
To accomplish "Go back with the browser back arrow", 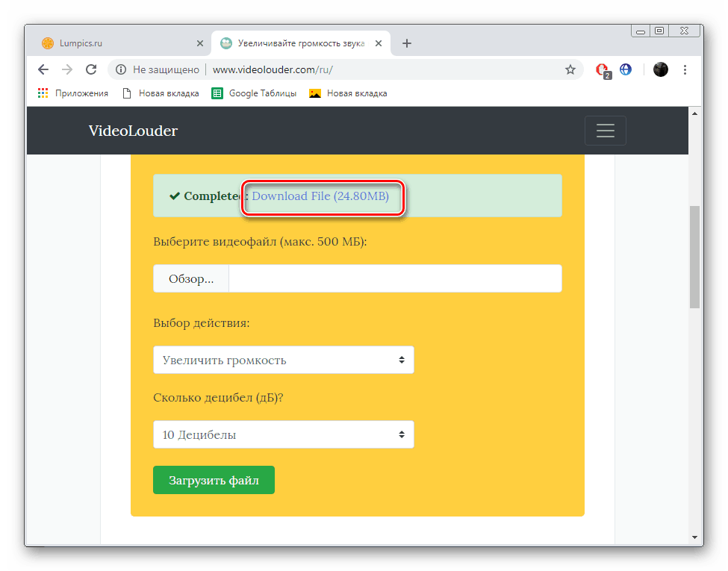I will (x=43, y=69).
